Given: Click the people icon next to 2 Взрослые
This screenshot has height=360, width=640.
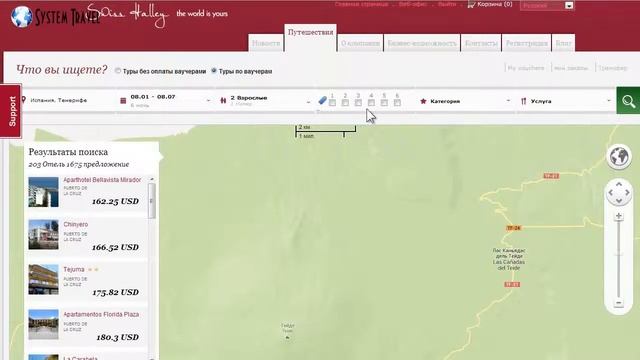Looking at the screenshot, I should (223, 100).
